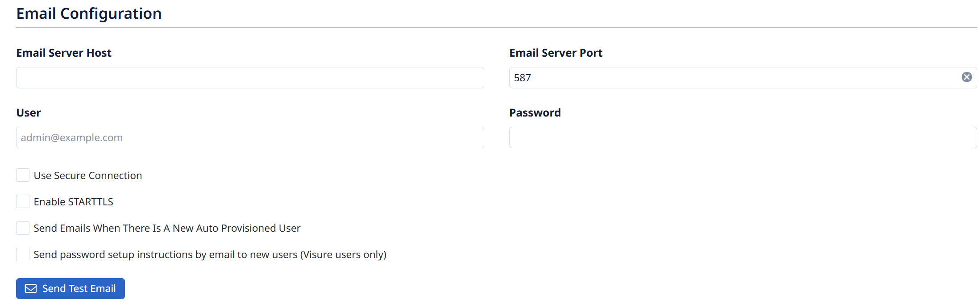Enable the STARTTLS checkbox
The image size is (980, 300).
23,201
